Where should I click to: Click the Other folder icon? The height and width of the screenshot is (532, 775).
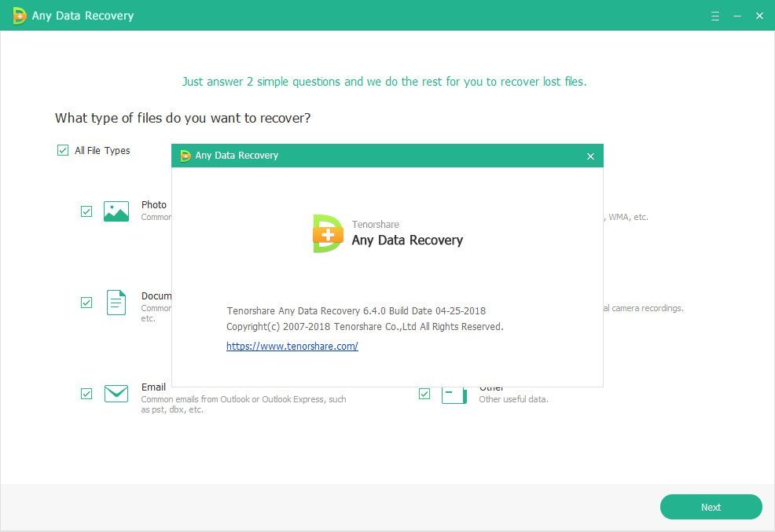(x=454, y=396)
